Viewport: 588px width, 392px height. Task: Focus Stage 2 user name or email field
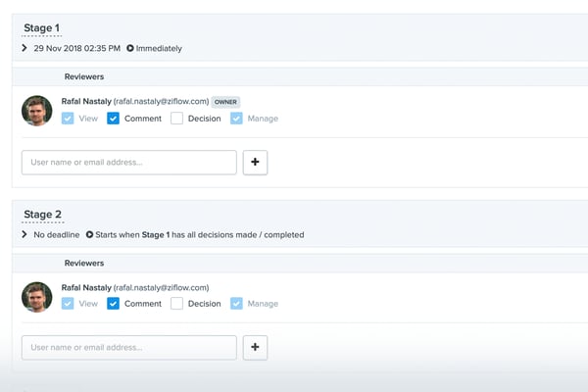129,347
